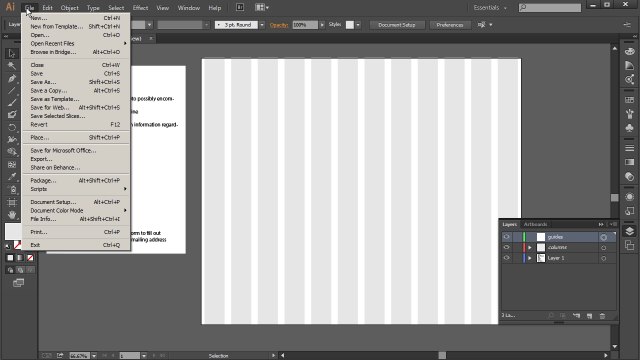The width and height of the screenshot is (640, 360).
Task: Click the Style swatch in control bar
Action: 350,25
